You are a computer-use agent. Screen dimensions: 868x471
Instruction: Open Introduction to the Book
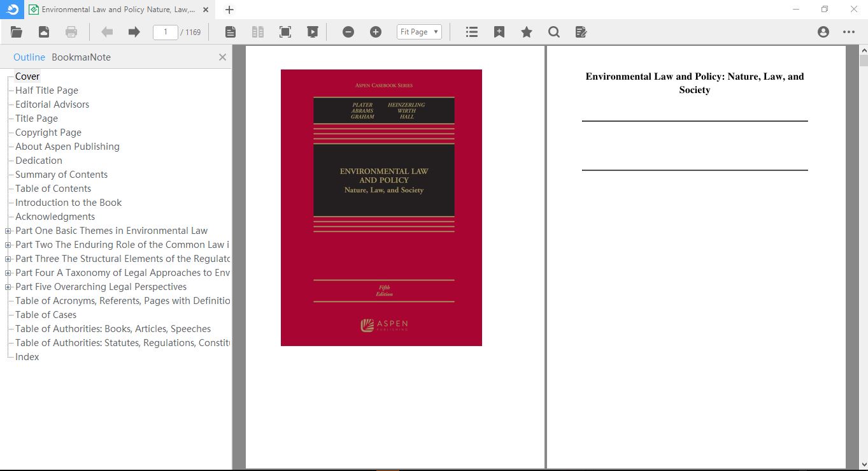click(x=68, y=203)
